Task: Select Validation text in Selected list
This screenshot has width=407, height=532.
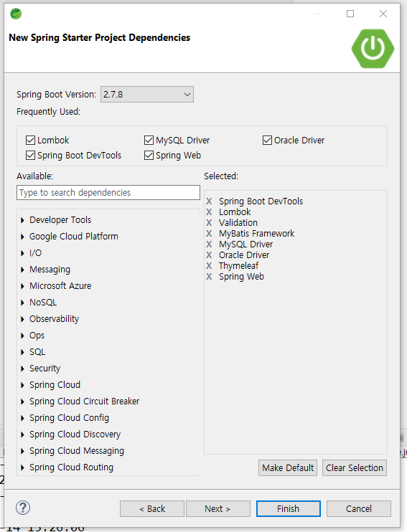Action: [x=238, y=223]
